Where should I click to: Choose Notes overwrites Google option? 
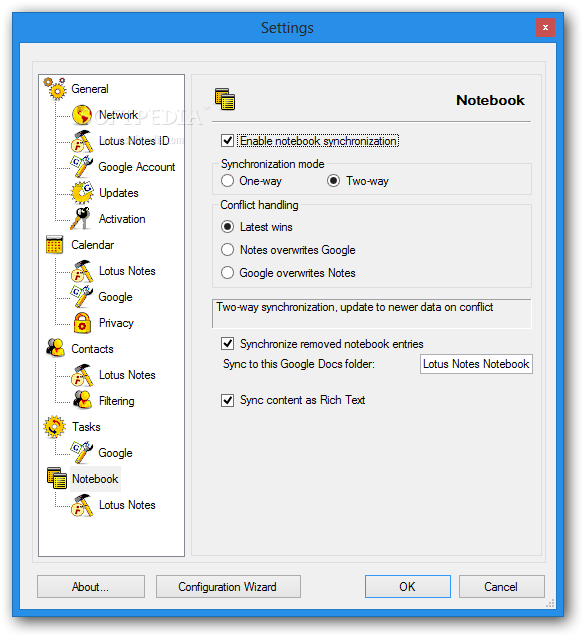pos(227,250)
